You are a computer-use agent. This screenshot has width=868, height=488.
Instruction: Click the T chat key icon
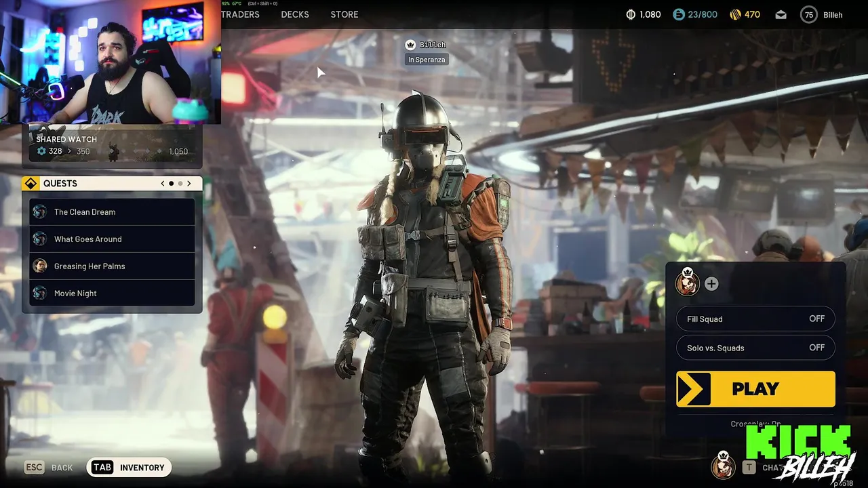(x=749, y=468)
